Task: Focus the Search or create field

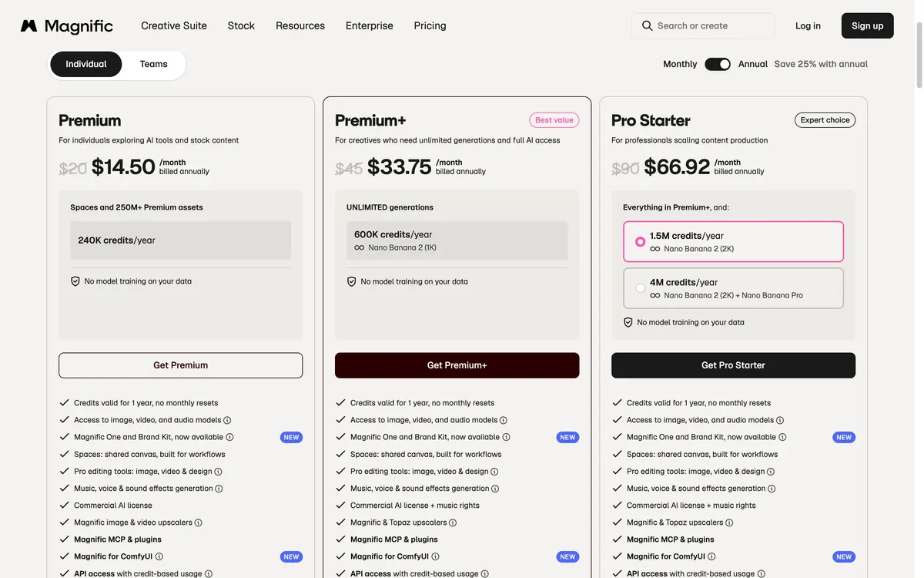Action: point(703,25)
